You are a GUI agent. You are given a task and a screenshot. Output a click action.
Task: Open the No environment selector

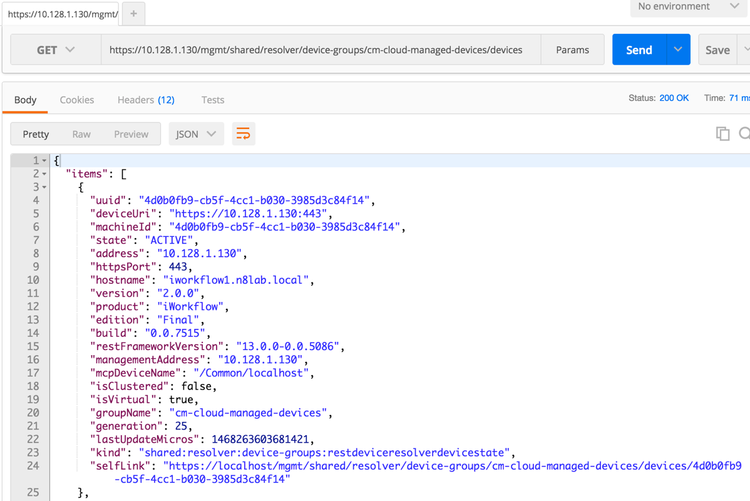click(690, 7)
